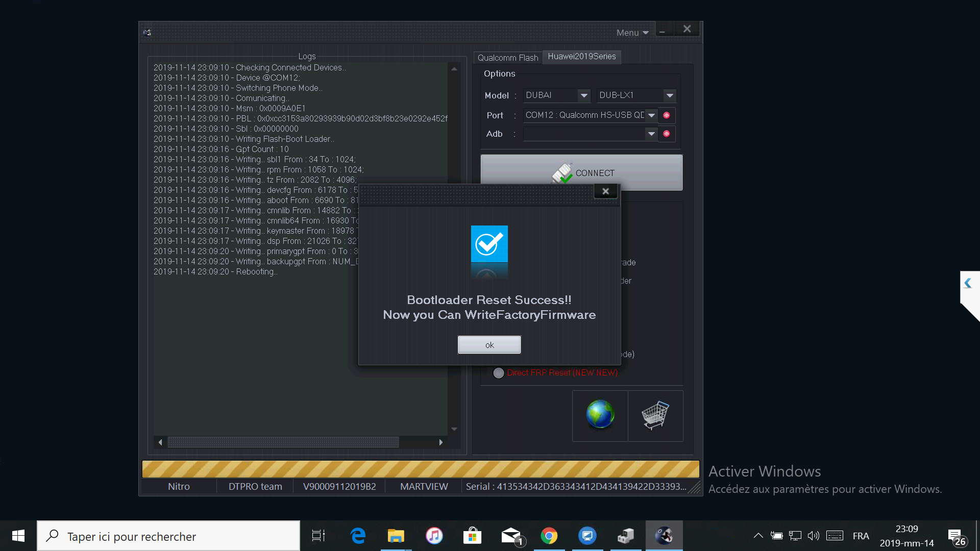Click the volume tray icon
980x551 pixels.
pos(813,536)
